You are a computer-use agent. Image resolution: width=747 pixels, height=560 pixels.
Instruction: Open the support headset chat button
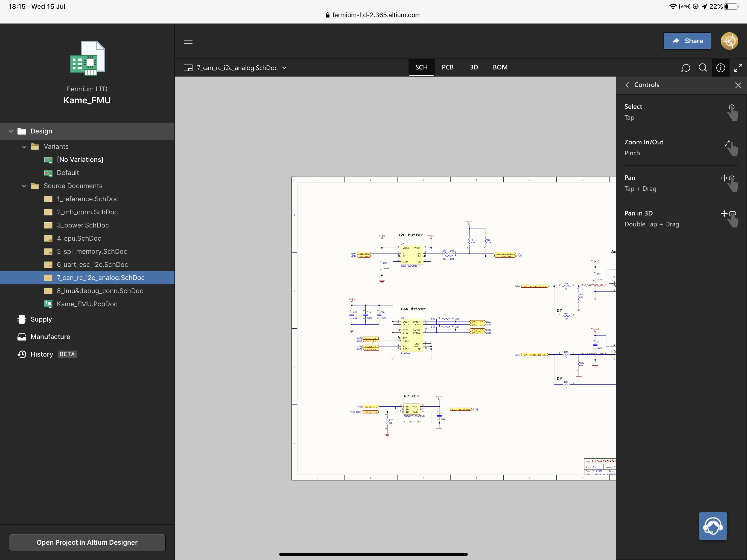point(713,526)
